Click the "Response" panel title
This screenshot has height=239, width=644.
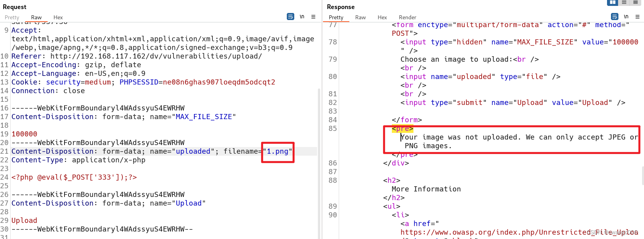pyautogui.click(x=341, y=7)
